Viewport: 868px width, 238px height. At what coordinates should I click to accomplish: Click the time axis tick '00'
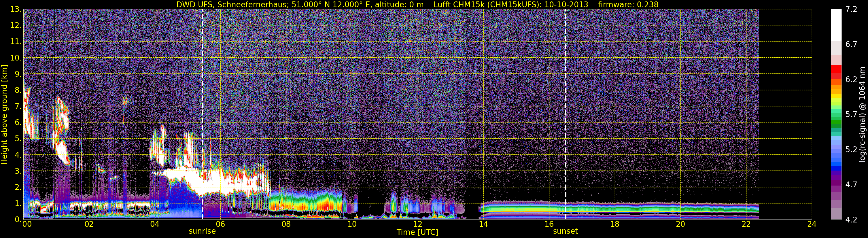point(27,224)
